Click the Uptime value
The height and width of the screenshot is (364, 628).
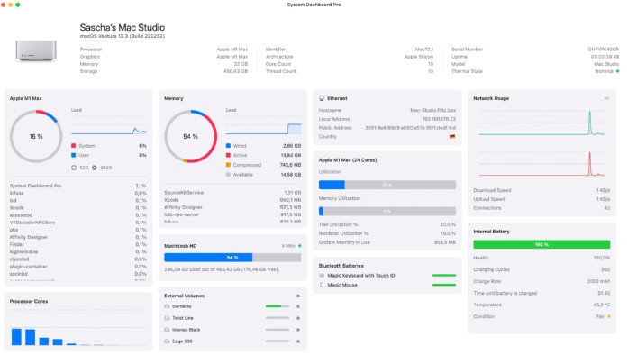coord(605,57)
